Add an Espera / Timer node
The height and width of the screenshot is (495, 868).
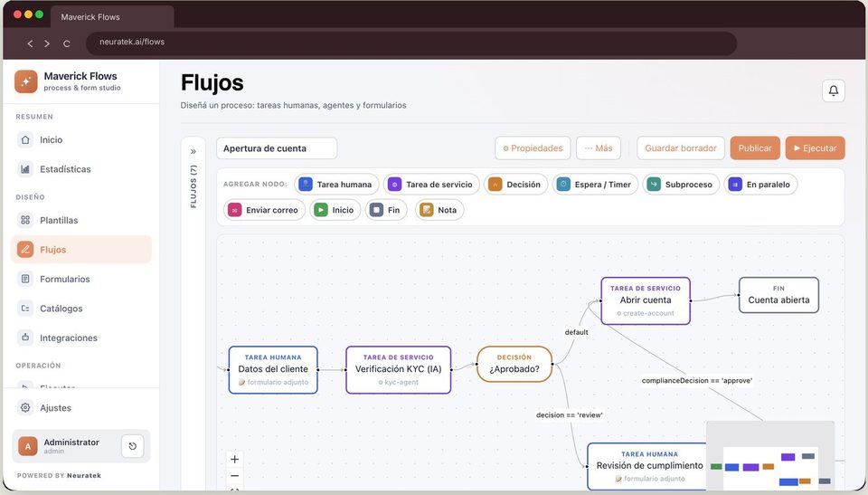click(595, 184)
